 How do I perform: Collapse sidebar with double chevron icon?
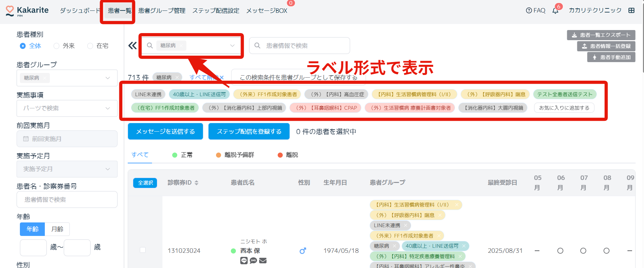tap(132, 46)
